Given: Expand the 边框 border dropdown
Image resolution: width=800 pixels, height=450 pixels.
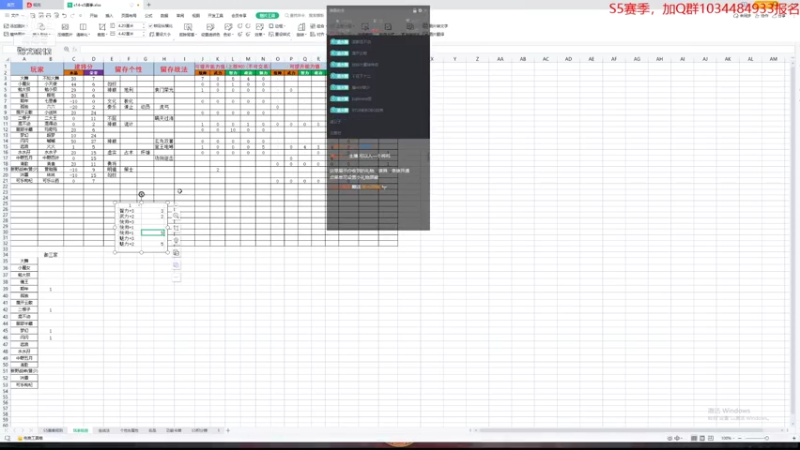Looking at the screenshot, I should point(278,26).
